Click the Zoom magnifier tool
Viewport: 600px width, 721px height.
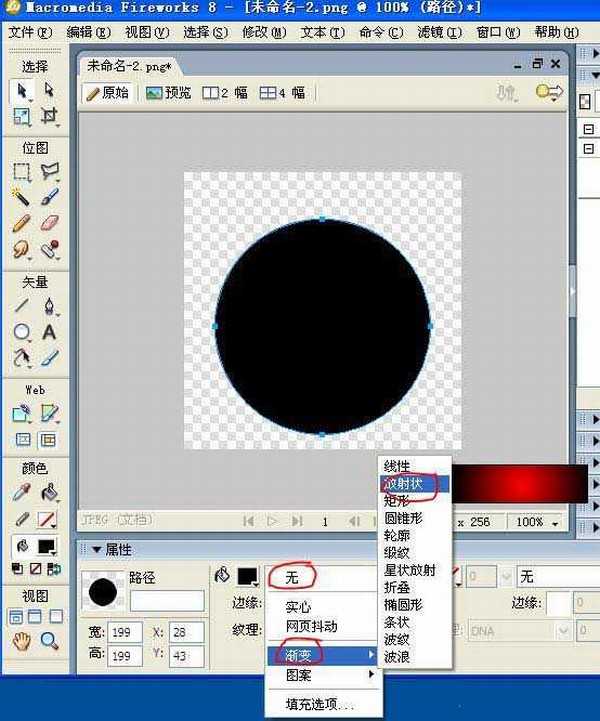click(x=49, y=640)
